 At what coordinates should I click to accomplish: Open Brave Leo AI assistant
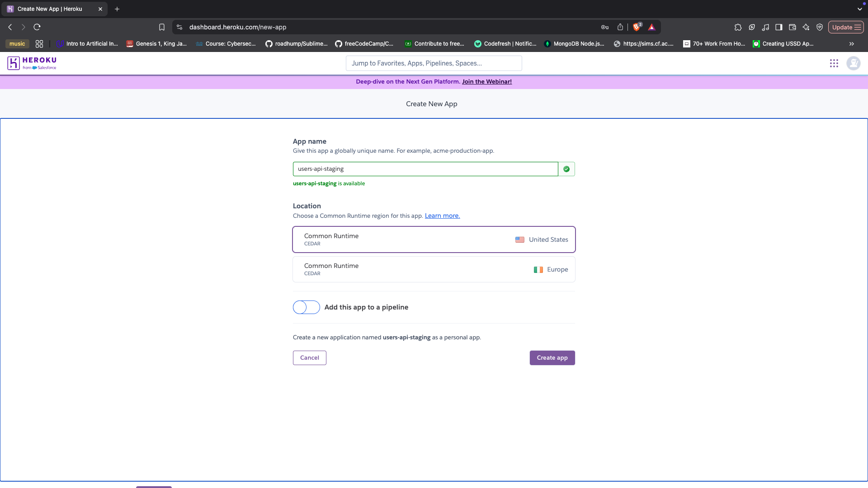(x=806, y=27)
